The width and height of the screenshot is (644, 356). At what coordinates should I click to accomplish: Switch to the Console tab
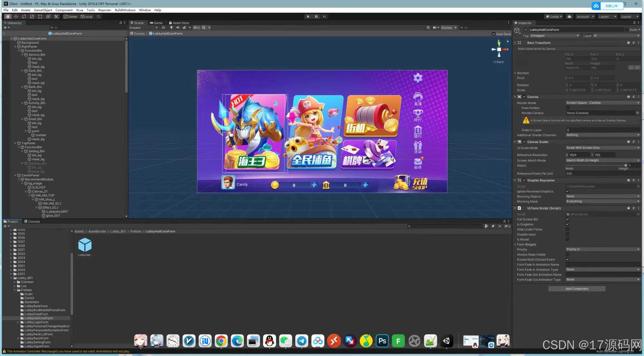(x=32, y=221)
